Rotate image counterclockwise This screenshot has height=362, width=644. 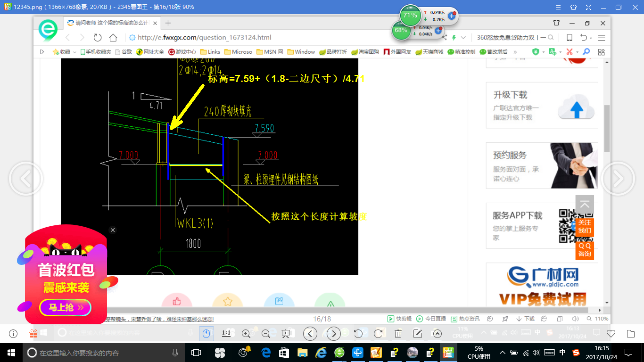pyautogui.click(x=358, y=334)
